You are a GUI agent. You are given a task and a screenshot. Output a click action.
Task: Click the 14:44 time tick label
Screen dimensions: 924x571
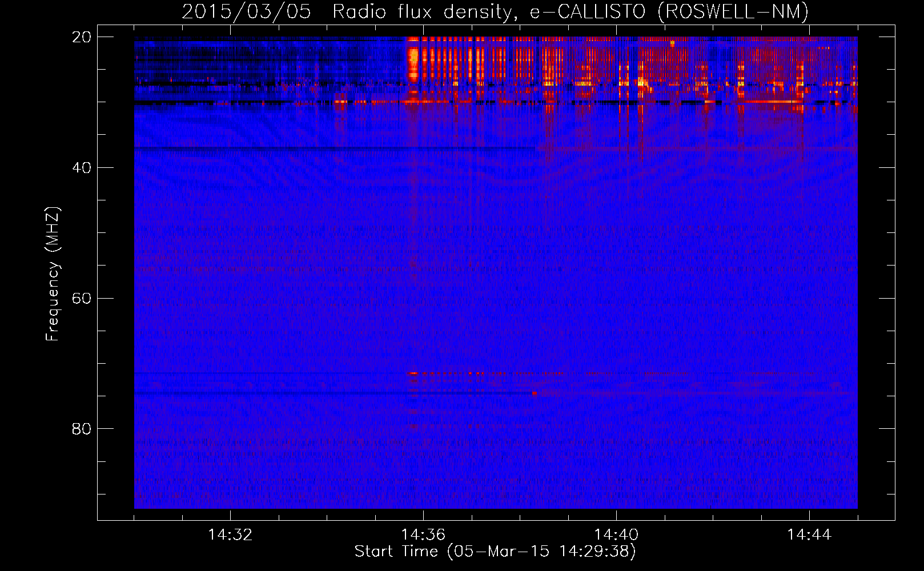pos(809,535)
